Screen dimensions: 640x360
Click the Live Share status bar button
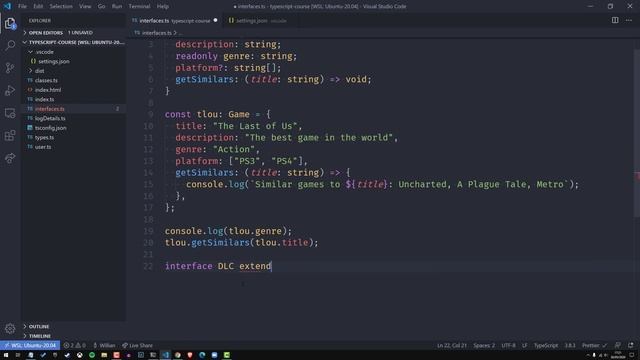[x=137, y=345]
